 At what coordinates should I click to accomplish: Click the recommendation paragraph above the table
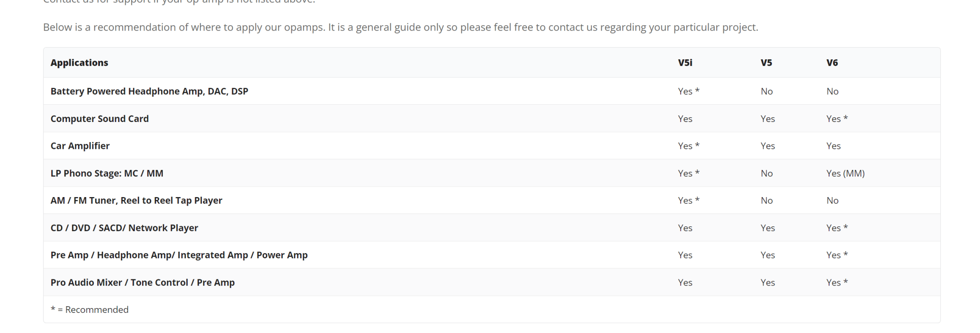click(401, 27)
